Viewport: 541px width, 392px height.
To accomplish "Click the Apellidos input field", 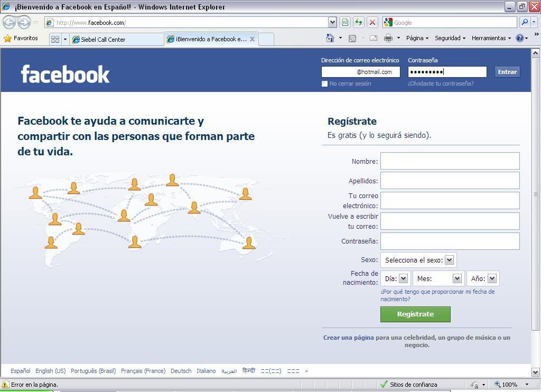I will [x=450, y=181].
